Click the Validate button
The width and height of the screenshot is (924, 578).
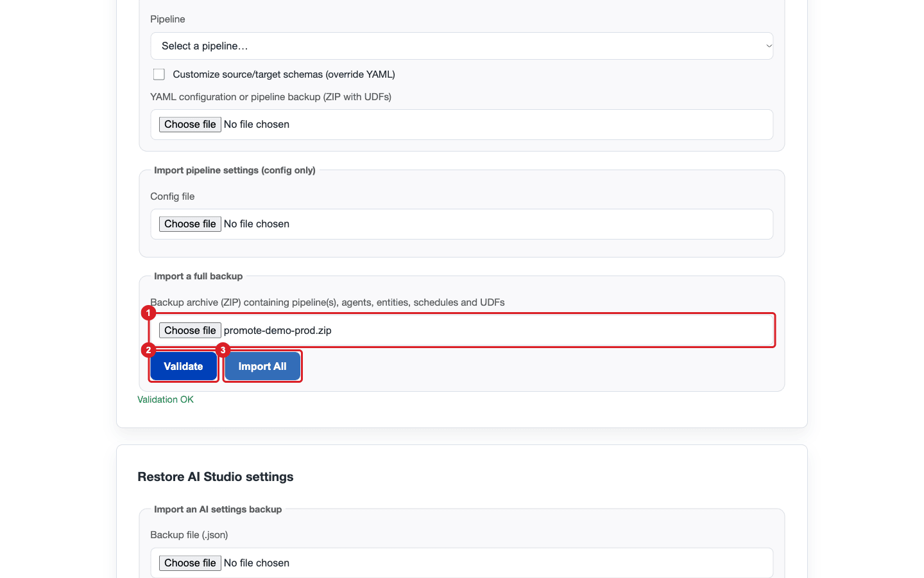tap(184, 366)
